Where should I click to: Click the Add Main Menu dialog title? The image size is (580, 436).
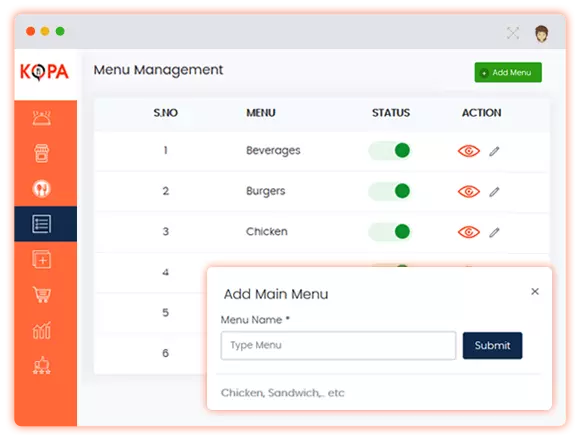point(276,294)
